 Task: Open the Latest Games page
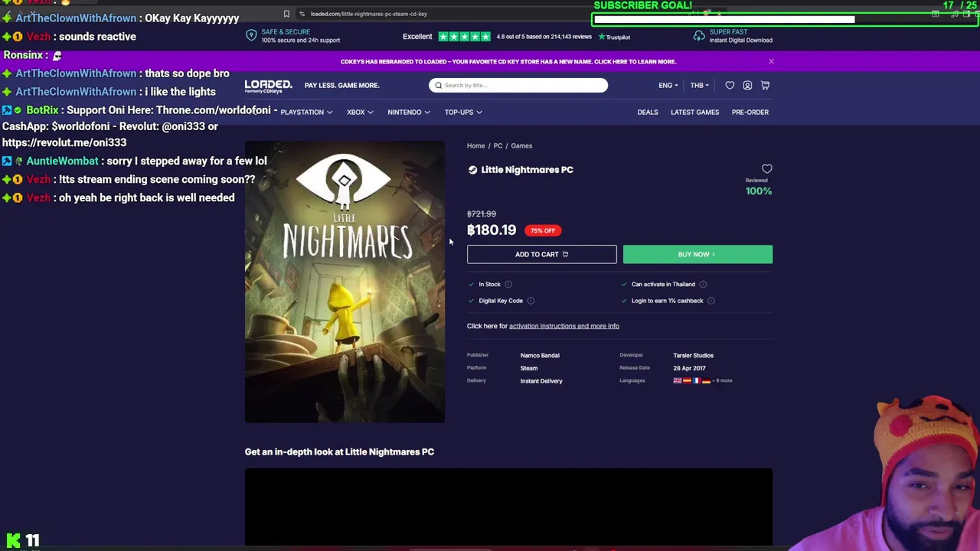coord(694,112)
